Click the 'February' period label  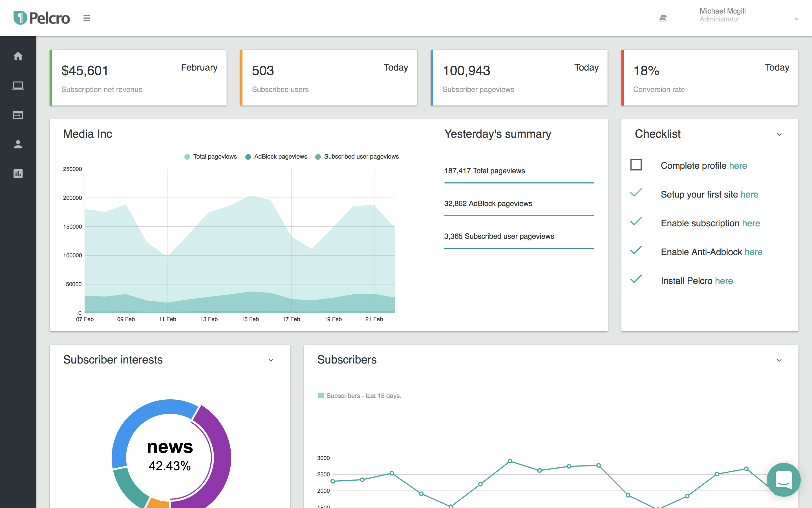[x=199, y=67]
